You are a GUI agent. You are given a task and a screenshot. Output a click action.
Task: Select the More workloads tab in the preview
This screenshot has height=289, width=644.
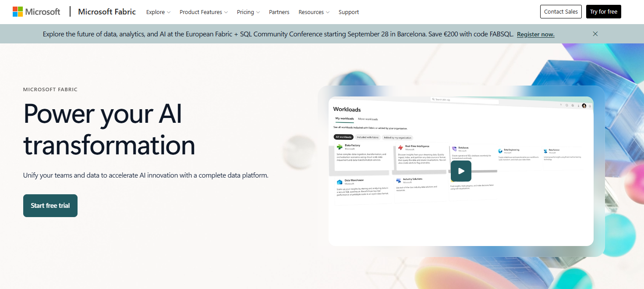tap(368, 119)
